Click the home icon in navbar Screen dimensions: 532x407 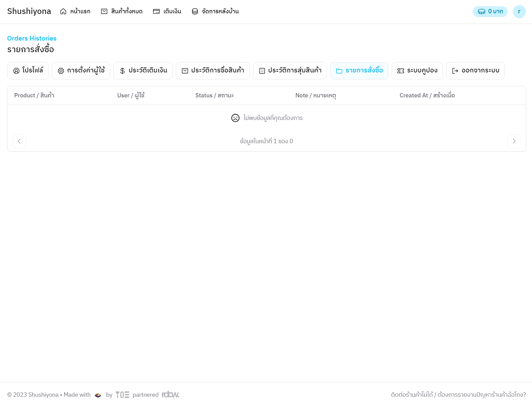(x=63, y=12)
